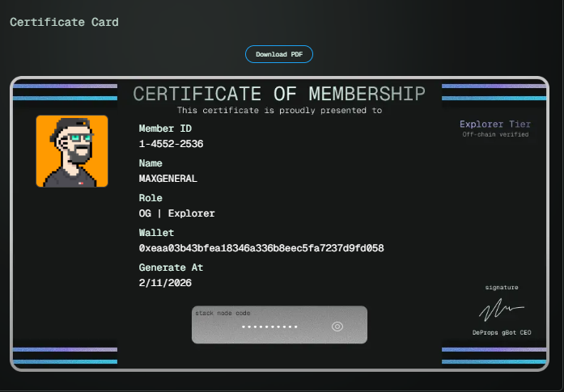Click the pixel-art avatar image
The width and height of the screenshot is (564, 392).
tap(72, 151)
